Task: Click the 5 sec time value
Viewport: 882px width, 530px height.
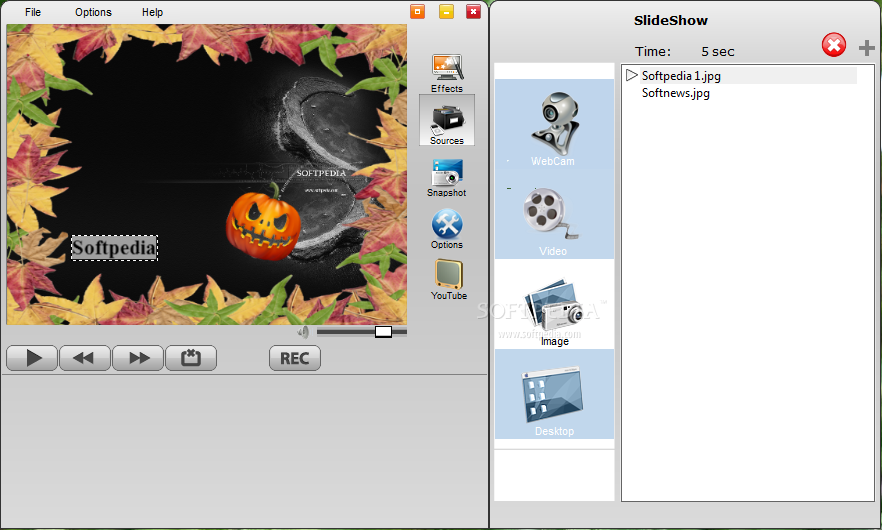Action: 718,51
